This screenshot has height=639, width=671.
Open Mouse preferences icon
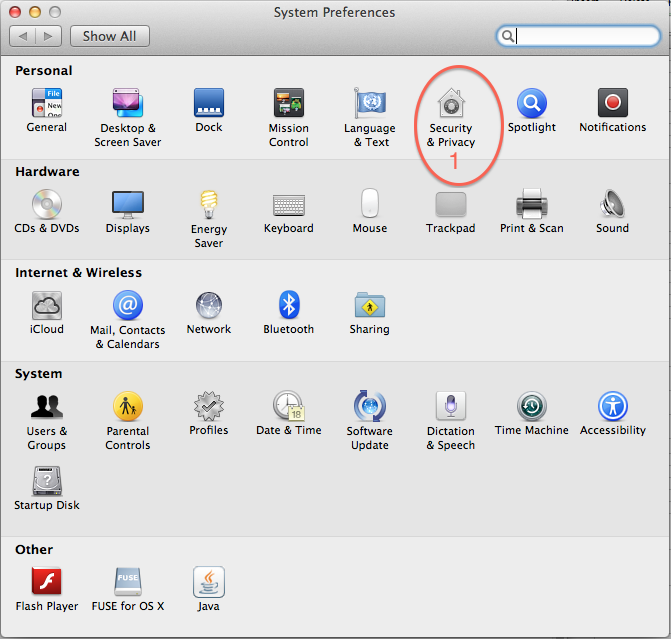tap(370, 203)
